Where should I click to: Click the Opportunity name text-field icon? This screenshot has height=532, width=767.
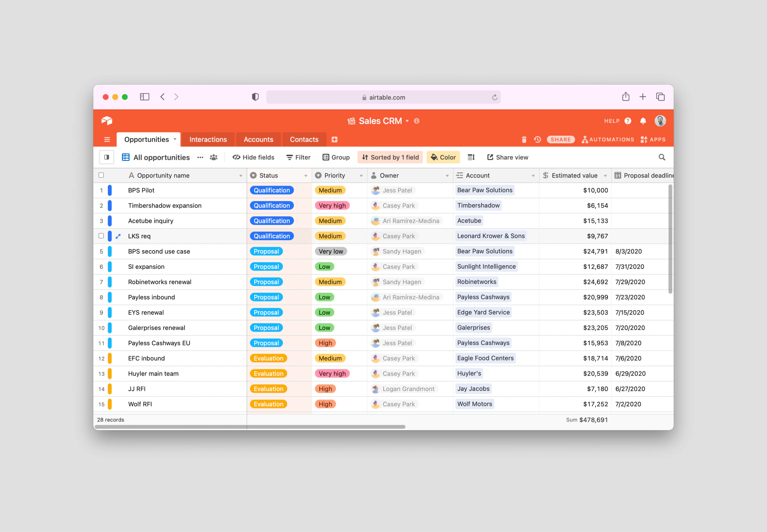(131, 175)
